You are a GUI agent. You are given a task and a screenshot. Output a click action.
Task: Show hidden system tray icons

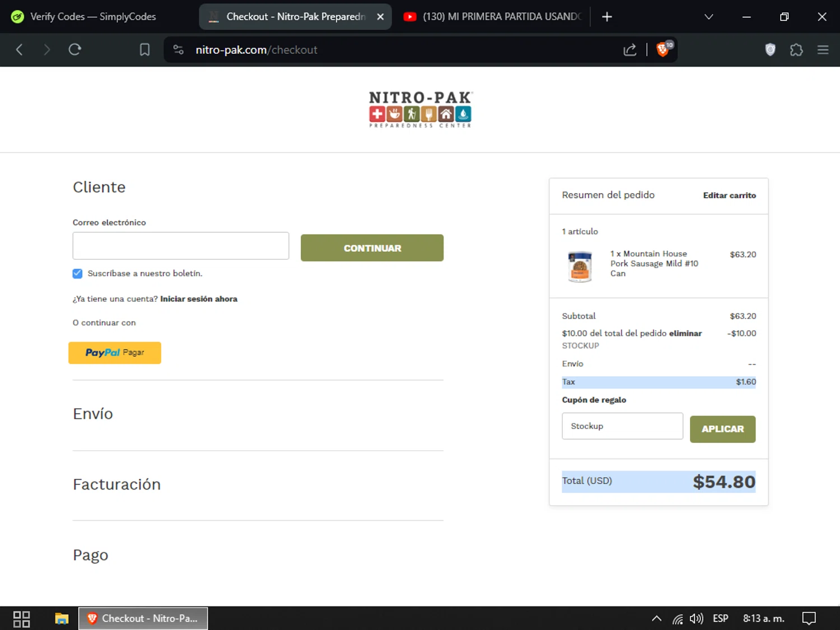click(656, 619)
